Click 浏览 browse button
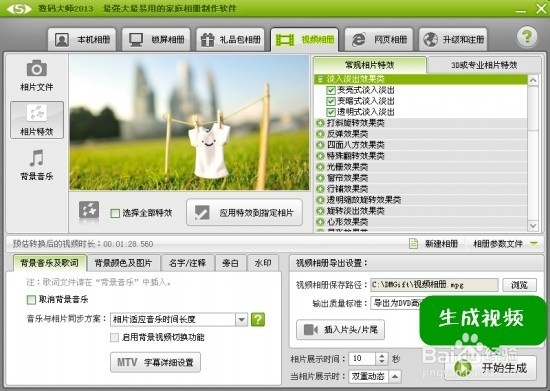 pos(519,285)
